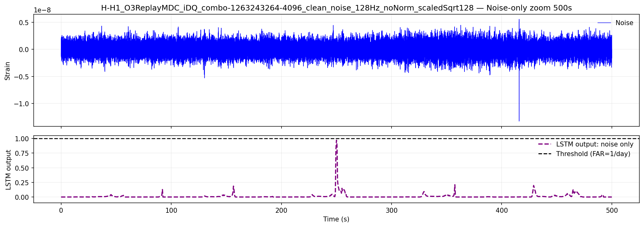Click the LSTM y-tick label '0.25'
The image size is (644, 227).
pos(22,182)
